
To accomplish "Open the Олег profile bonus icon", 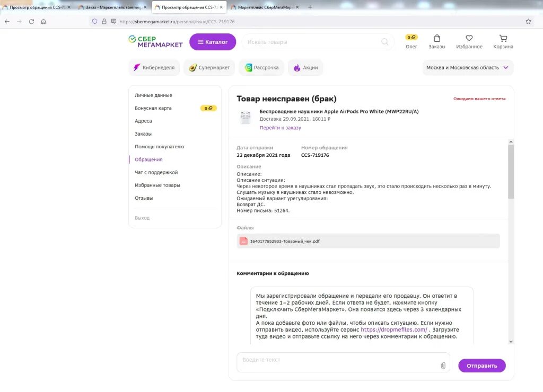I will 411,41.
